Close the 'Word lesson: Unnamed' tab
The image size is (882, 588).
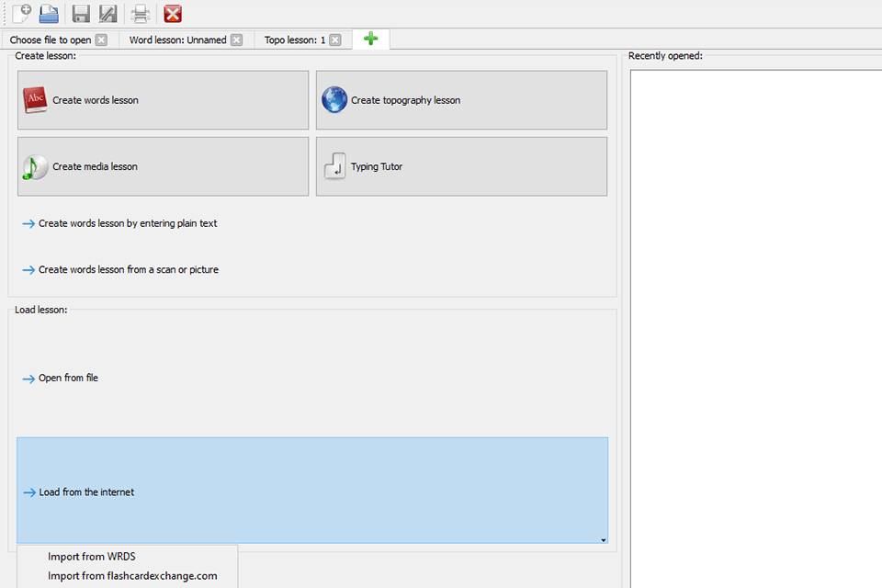pos(236,40)
